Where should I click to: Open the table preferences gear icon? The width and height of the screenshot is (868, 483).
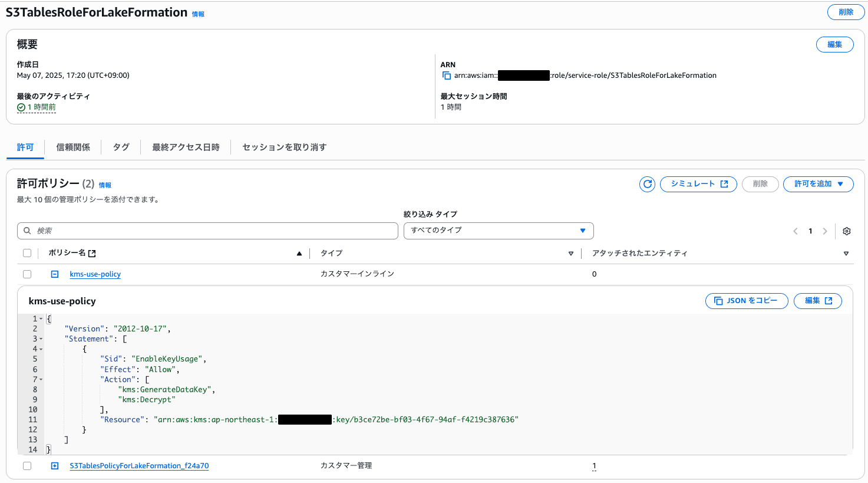(x=847, y=231)
